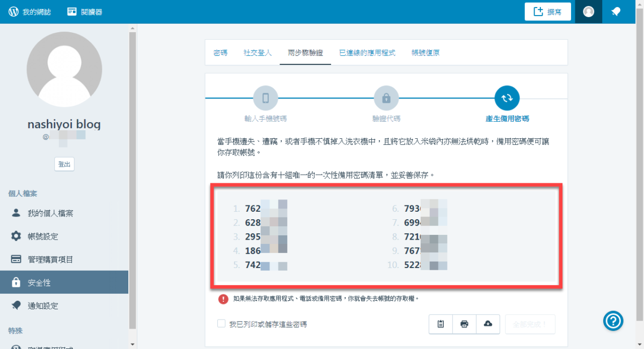Viewport: 644px width, 349px height.
Task: Open the 閱讀器 reader
Action: [85, 12]
